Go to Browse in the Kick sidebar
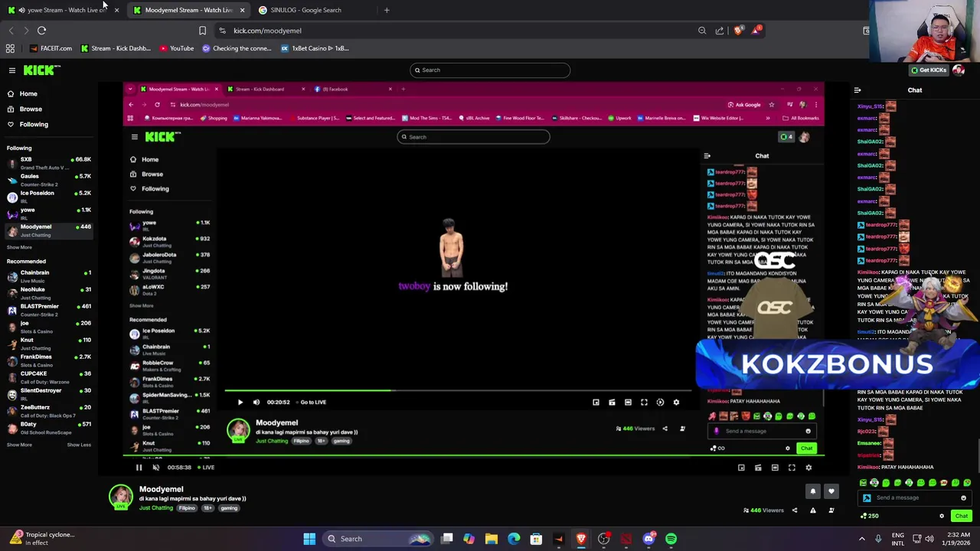 (24, 109)
